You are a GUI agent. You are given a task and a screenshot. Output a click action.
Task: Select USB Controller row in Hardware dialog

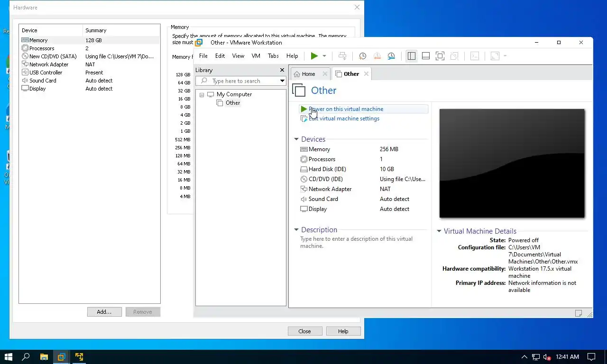click(90, 73)
